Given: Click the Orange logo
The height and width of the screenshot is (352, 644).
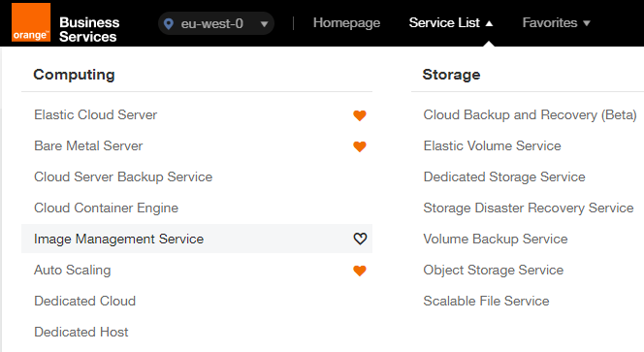Looking at the screenshot, I should pos(31,22).
